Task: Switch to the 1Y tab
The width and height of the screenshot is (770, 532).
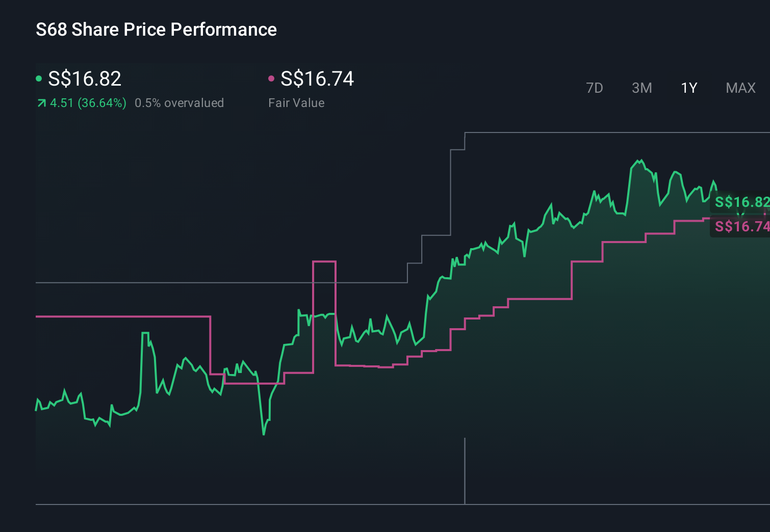Action: 688,88
